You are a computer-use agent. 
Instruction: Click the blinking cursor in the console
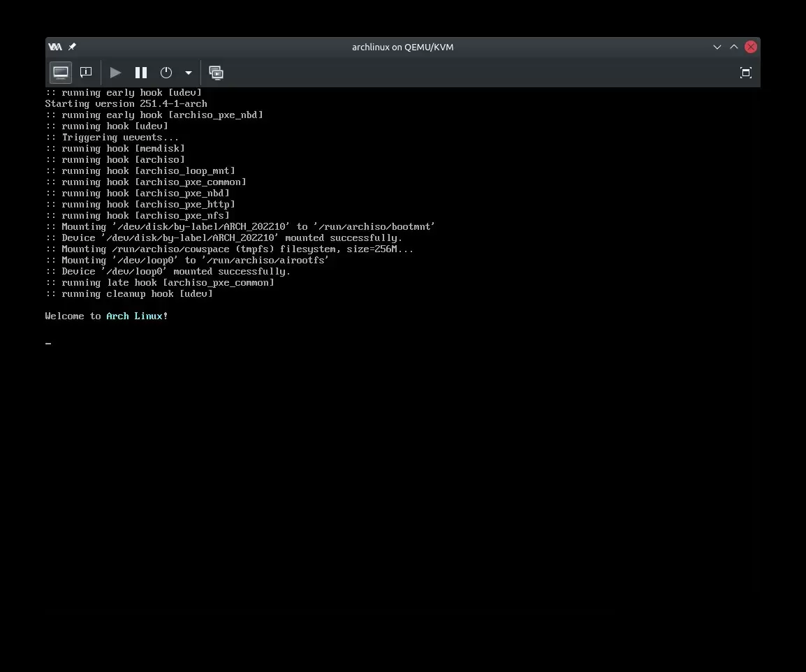click(x=48, y=343)
